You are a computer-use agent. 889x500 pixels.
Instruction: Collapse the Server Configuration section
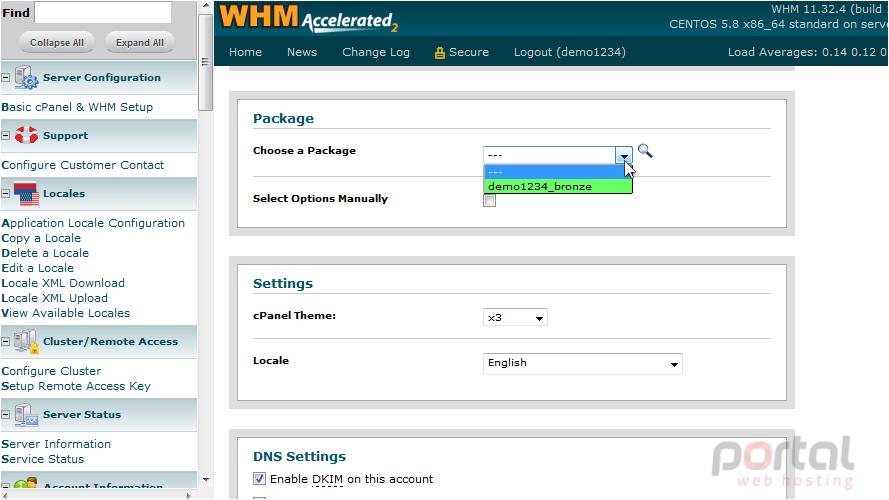6,77
